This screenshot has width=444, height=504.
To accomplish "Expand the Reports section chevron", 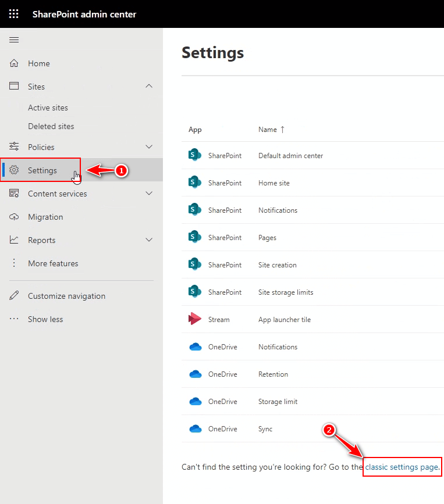I will point(148,240).
